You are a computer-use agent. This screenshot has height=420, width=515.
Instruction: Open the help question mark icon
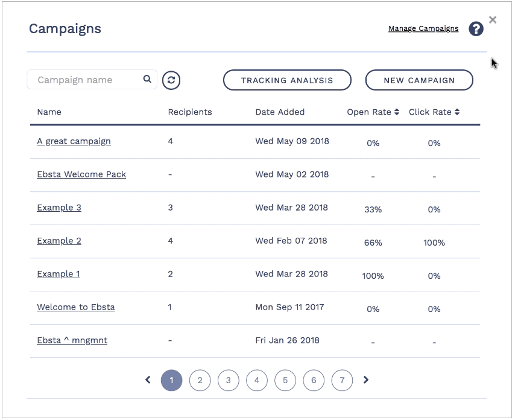(x=476, y=29)
